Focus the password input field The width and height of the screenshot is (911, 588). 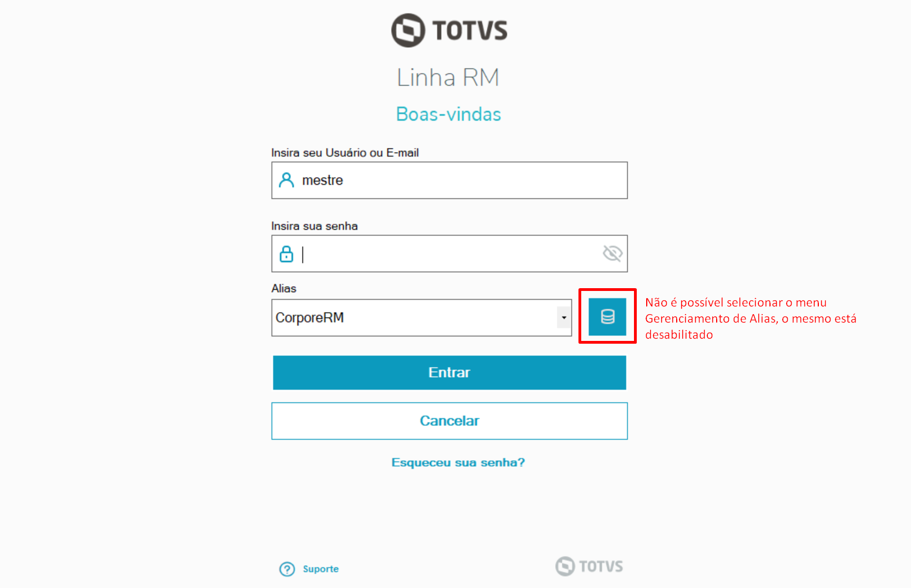coord(450,254)
